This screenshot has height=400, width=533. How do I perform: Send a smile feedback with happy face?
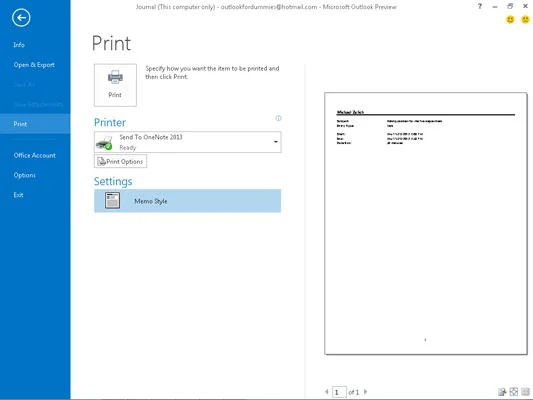[x=510, y=20]
